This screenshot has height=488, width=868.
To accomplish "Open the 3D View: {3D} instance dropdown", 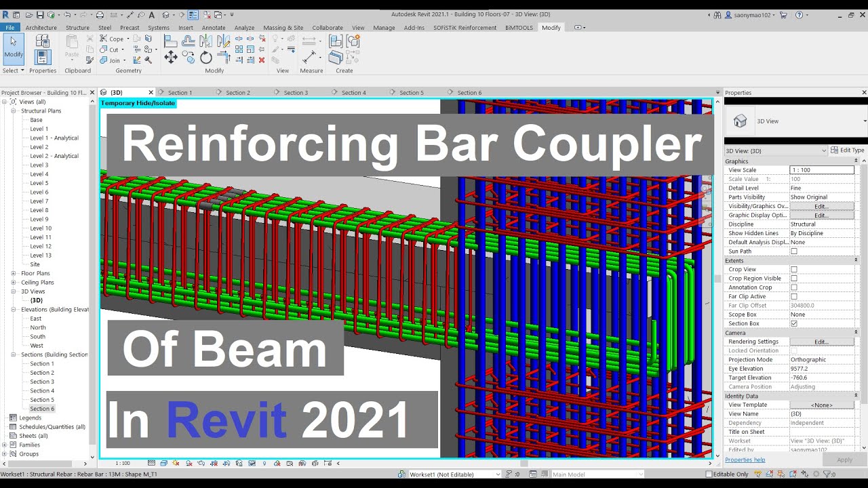I will coord(776,150).
